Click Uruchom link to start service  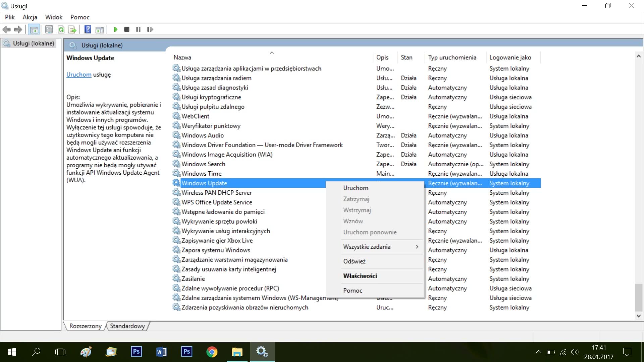(x=79, y=74)
